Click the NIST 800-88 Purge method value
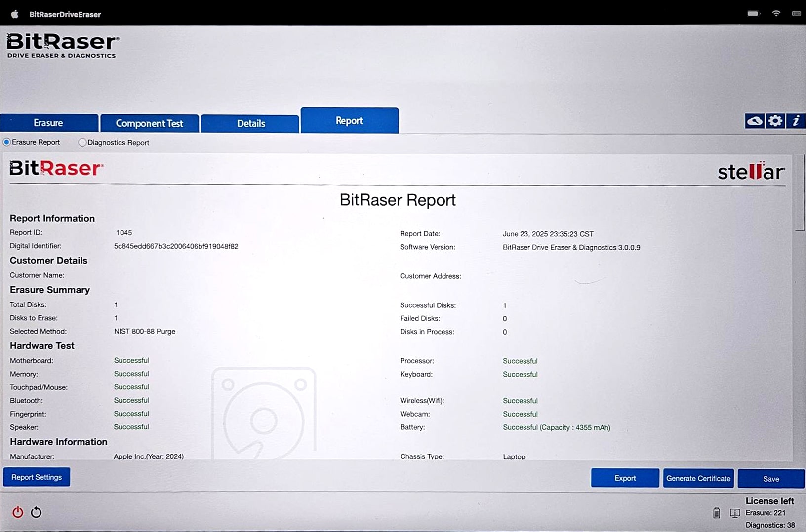Viewport: 806px width, 532px height. point(145,331)
